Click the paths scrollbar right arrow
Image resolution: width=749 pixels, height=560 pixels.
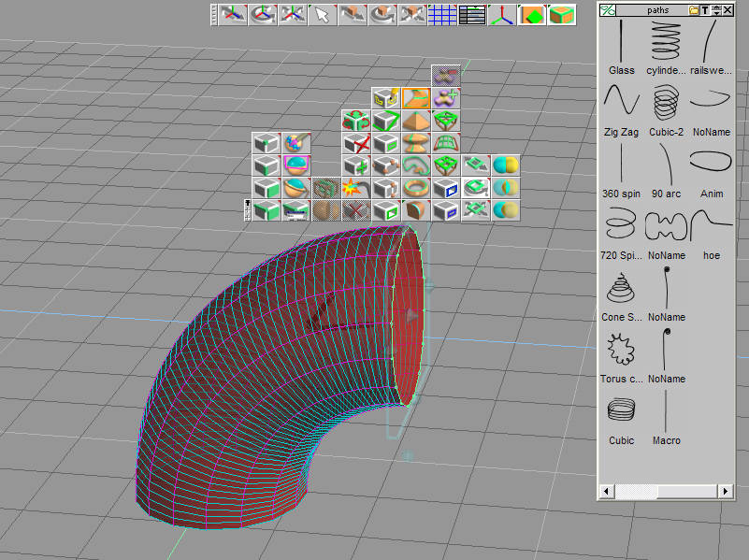726,491
